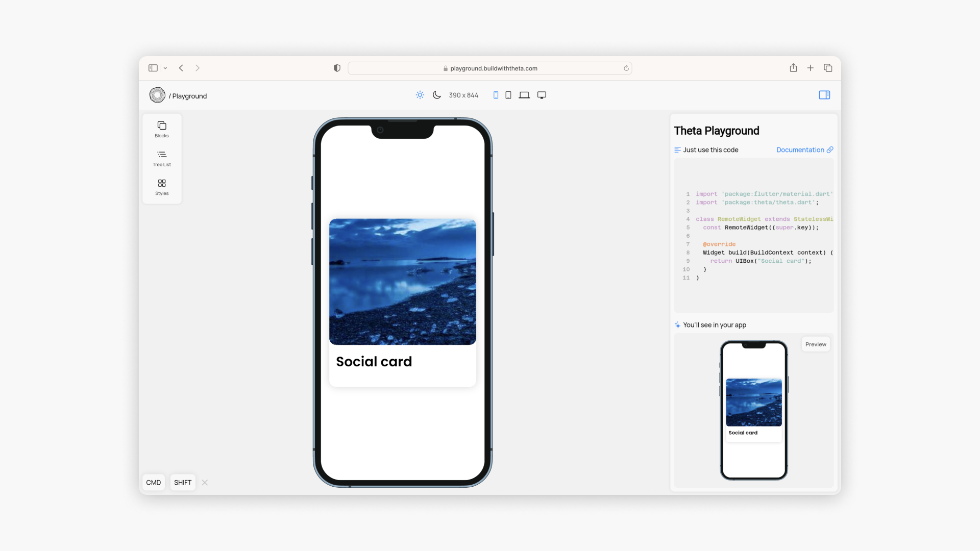Click the Social card image
Image resolution: width=980 pixels, height=551 pixels.
tap(403, 282)
